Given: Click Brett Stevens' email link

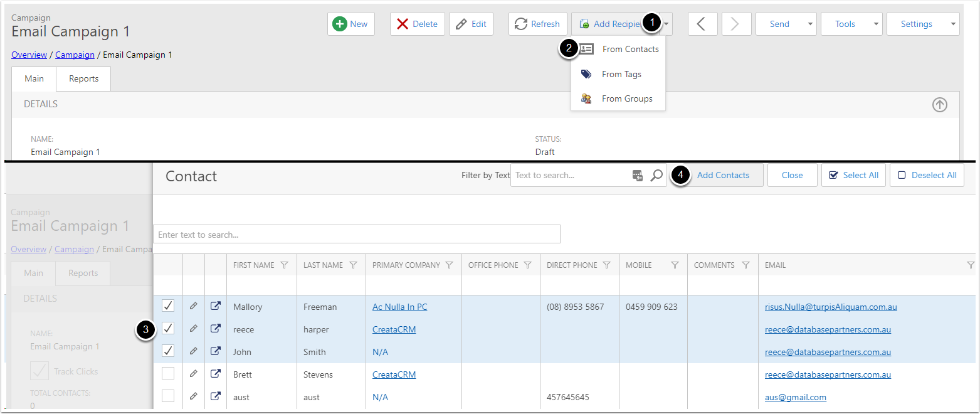Looking at the screenshot, I should pyautogui.click(x=828, y=374).
